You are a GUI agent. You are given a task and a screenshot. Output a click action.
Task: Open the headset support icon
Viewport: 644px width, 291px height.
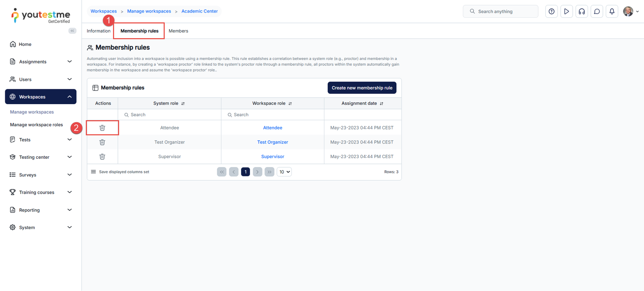[x=582, y=12]
